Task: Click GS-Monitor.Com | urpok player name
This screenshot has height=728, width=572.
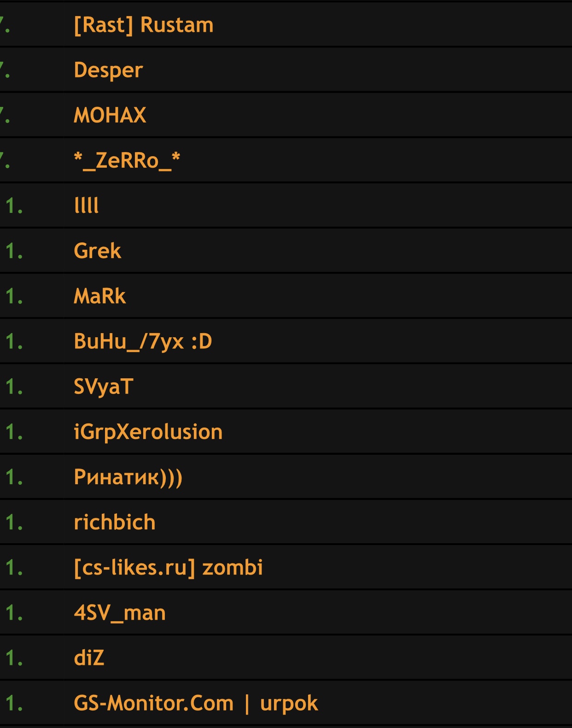Action: pos(196,703)
